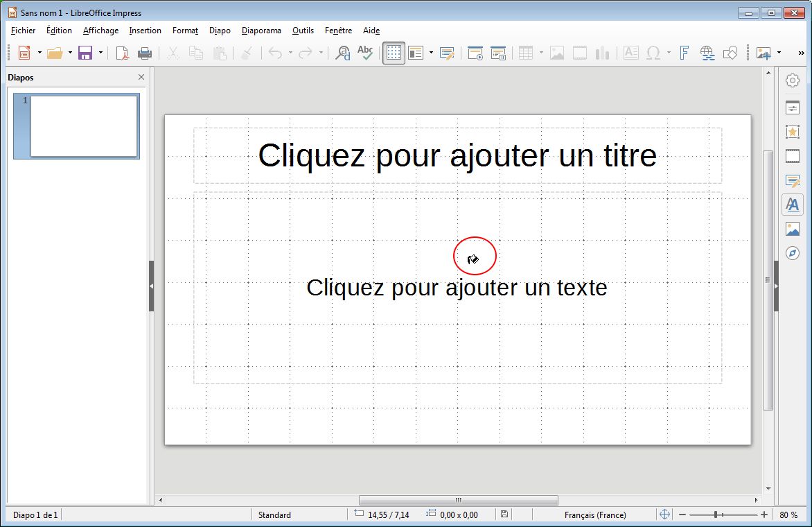Show more toolbar buttons via chevron
812x527 pixels.
tap(801, 53)
